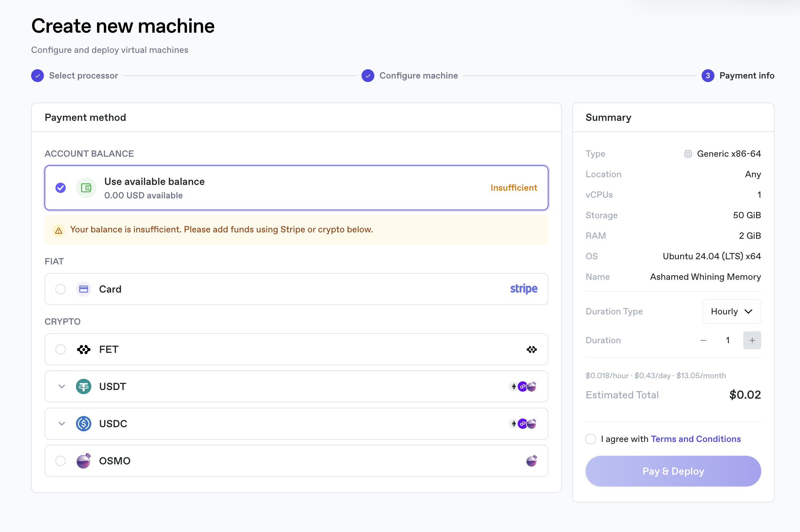Click the 50 GiB storage value
Image resolution: width=800 pixels, height=532 pixels.
pyautogui.click(x=747, y=215)
